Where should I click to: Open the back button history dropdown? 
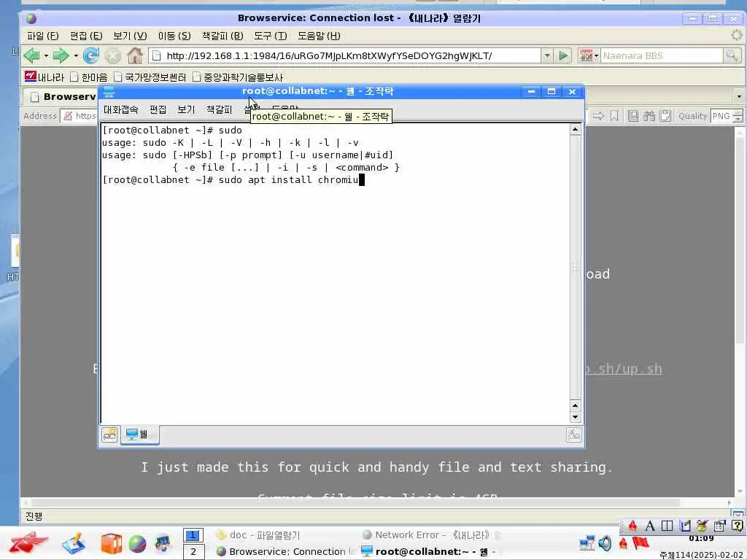pos(46,55)
